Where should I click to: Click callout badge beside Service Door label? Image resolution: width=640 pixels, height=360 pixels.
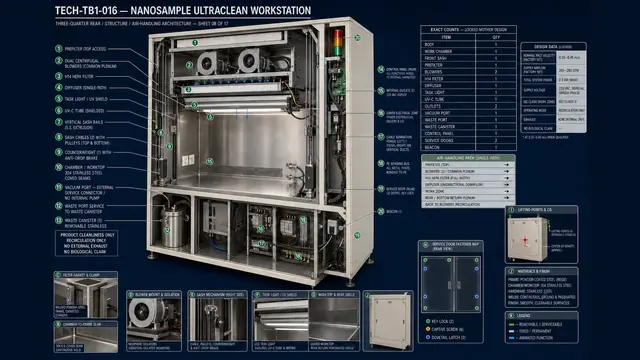[381, 189]
